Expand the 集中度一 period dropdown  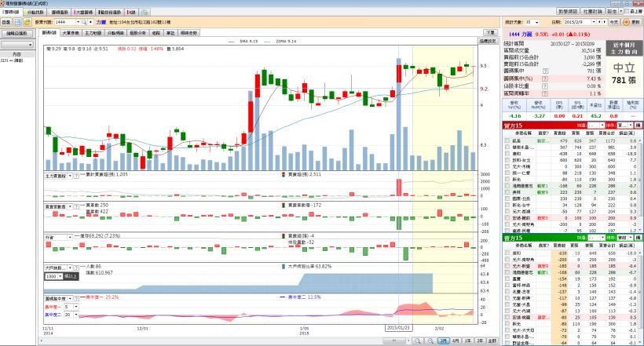coord(74,306)
